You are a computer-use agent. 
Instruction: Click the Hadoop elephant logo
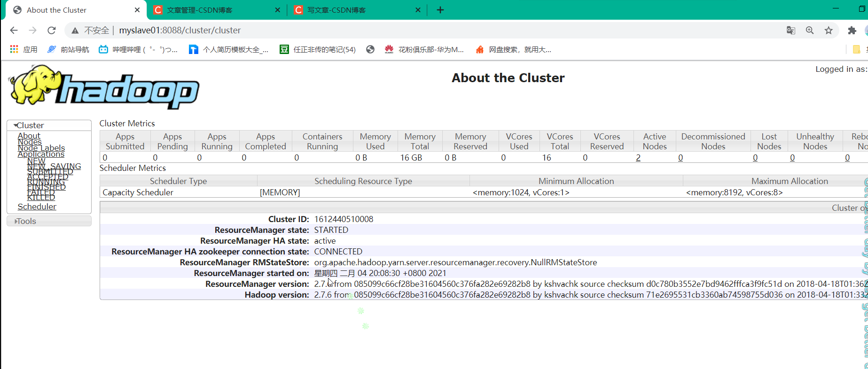(x=104, y=87)
